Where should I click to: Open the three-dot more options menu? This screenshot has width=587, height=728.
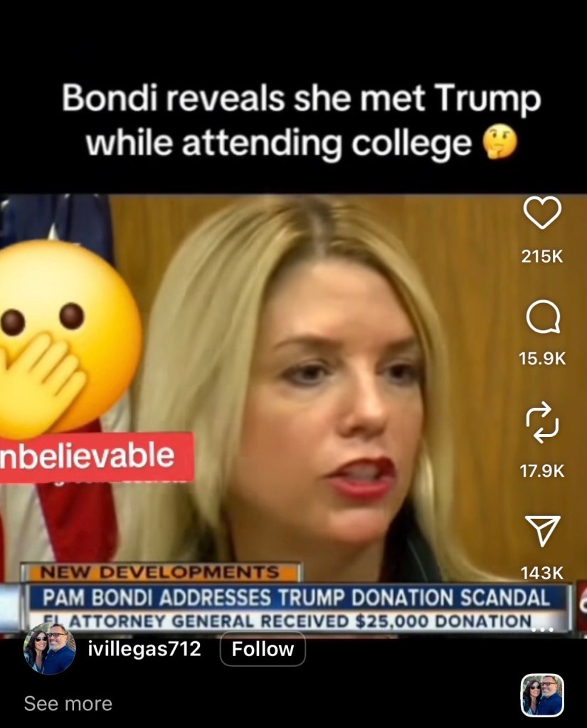(x=542, y=630)
